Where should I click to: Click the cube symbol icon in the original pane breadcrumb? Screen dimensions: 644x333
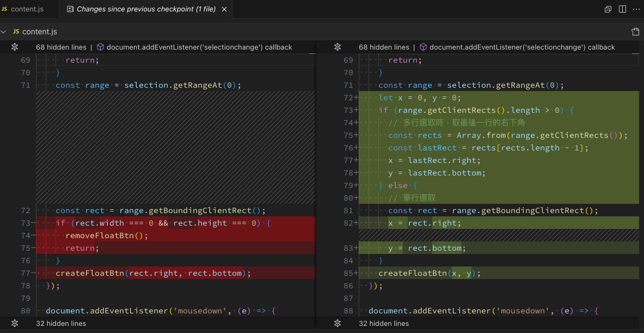[100, 47]
